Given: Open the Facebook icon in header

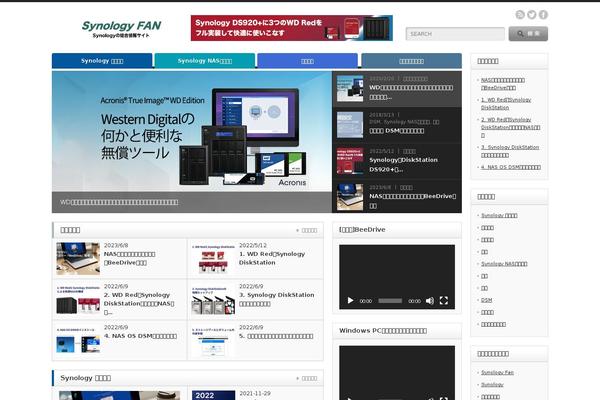Looking at the screenshot, I should (543, 15).
